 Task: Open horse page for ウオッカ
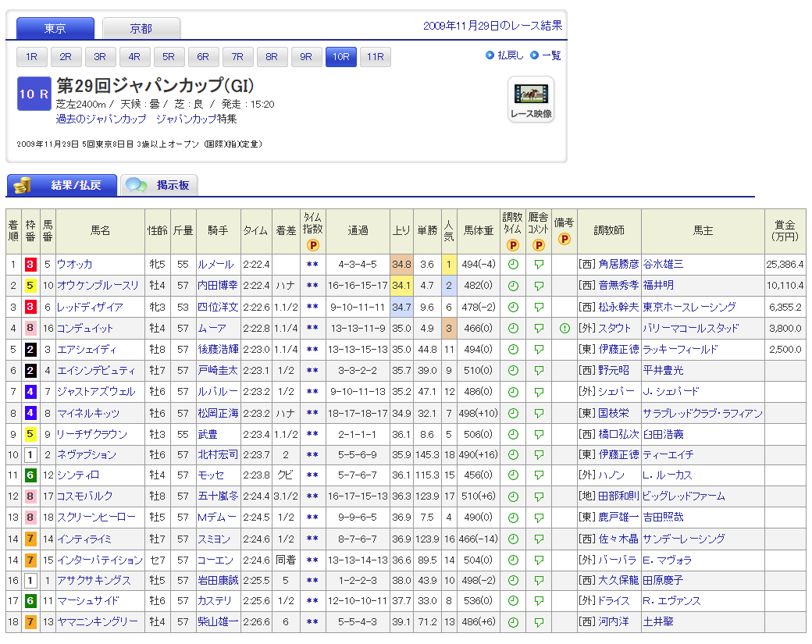(x=74, y=265)
